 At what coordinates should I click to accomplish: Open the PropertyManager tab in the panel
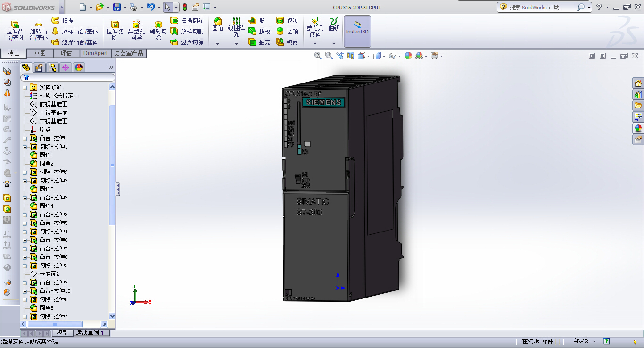39,67
